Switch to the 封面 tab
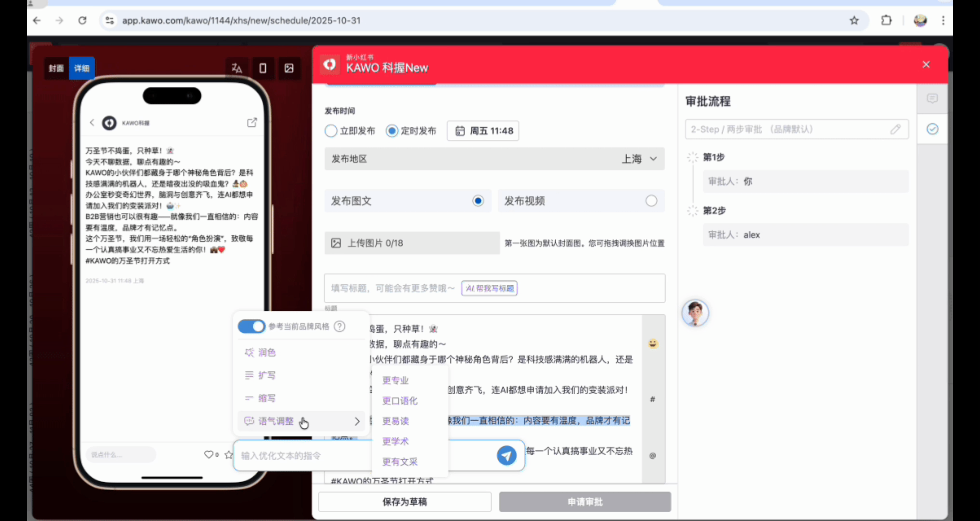Image resolution: width=980 pixels, height=521 pixels. click(56, 68)
